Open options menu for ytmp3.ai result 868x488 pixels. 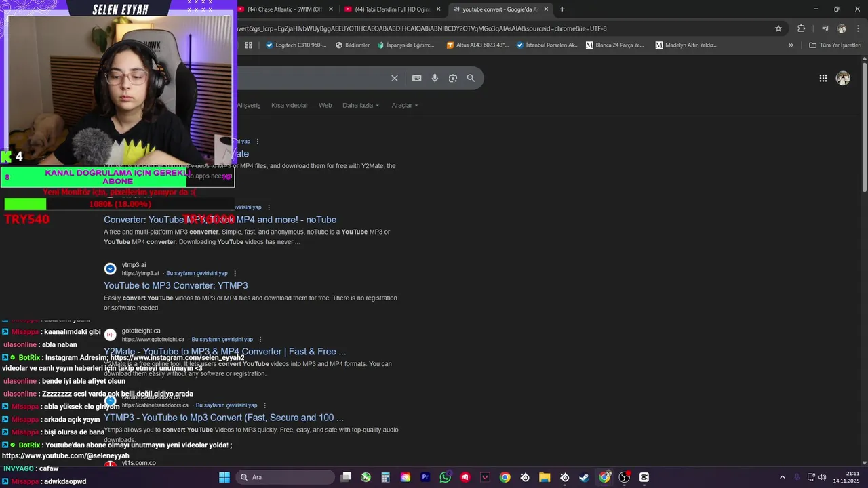pyautogui.click(x=235, y=273)
